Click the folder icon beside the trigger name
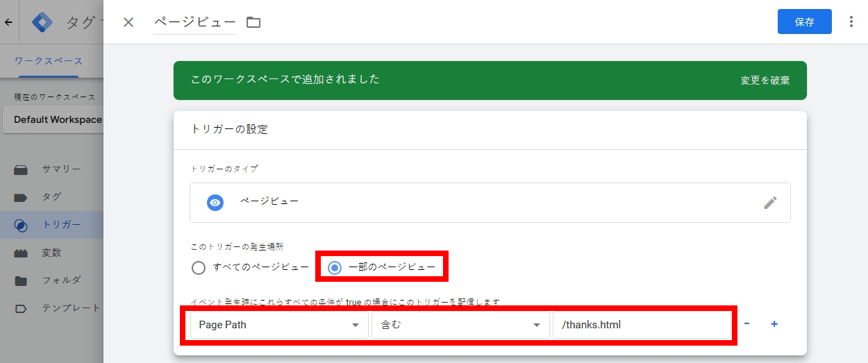The height and width of the screenshot is (363, 868). 253,22
